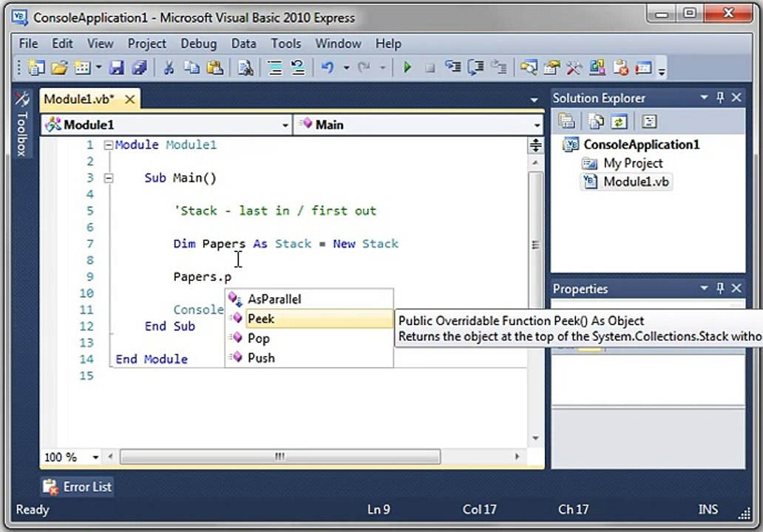The image size is (763, 532).
Task: Open the Redo history dropdown arrow
Action: tap(383, 68)
